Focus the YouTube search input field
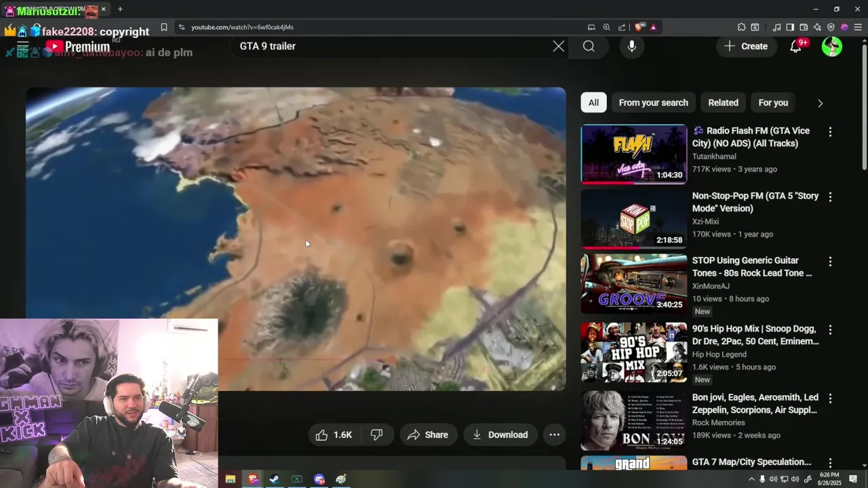 point(390,46)
